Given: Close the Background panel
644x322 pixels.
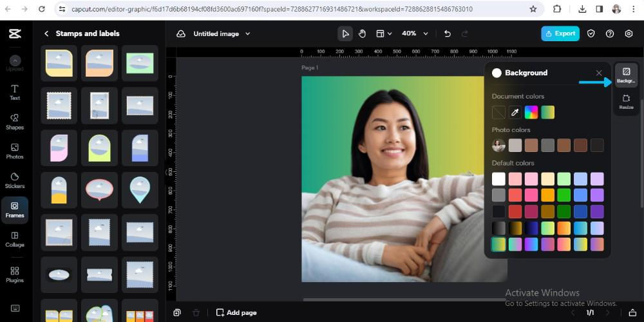Looking at the screenshot, I should 599,73.
